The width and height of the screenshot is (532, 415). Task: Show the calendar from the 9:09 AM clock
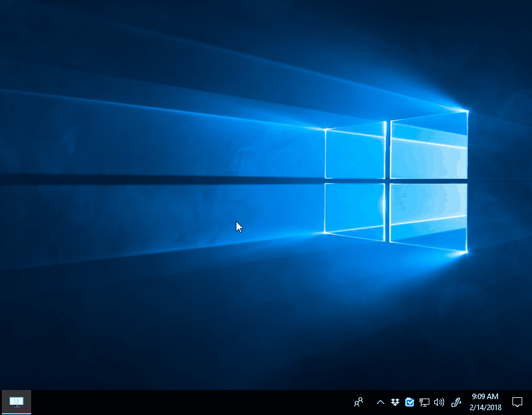[x=485, y=402]
